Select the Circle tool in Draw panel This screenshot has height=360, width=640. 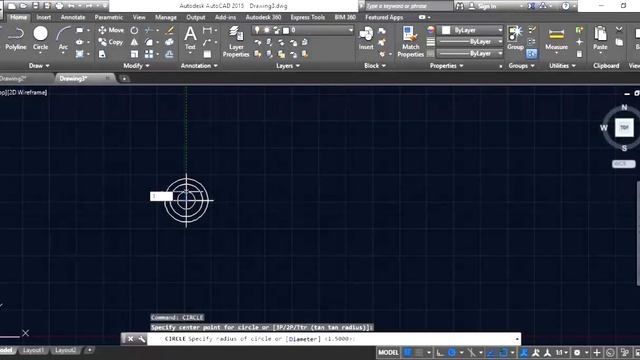[40, 39]
